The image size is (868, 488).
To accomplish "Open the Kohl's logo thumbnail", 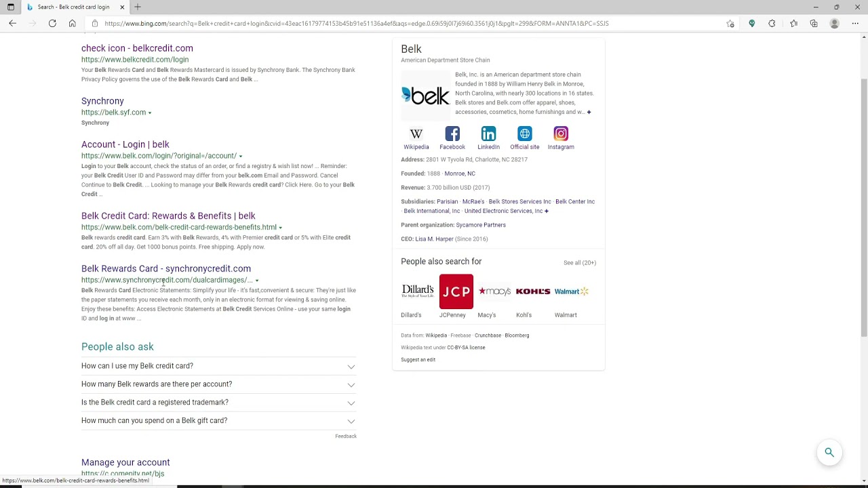I will point(533,291).
